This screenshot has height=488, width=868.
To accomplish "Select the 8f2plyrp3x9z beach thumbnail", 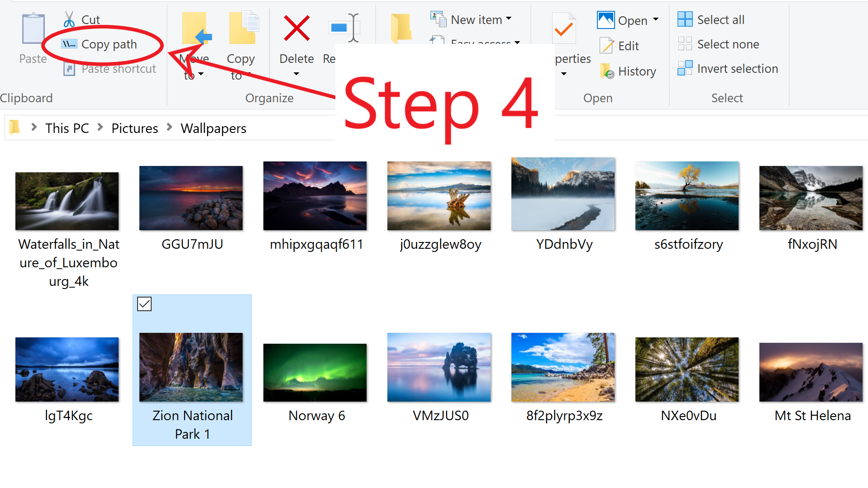I will click(563, 367).
